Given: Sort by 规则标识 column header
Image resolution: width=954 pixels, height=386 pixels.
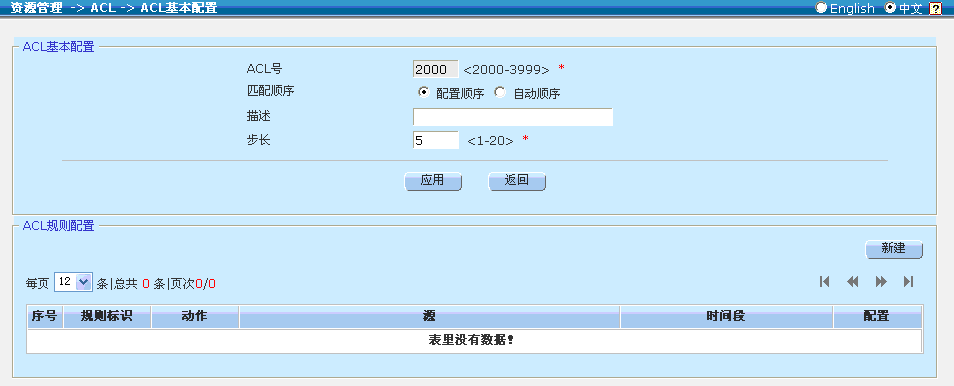Looking at the screenshot, I should point(107,317).
